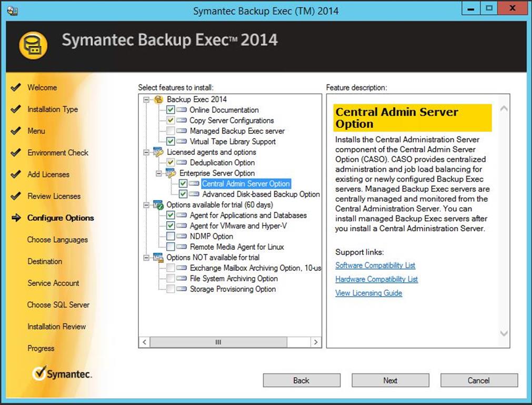Open the Hardware Compatibility List link

(377, 279)
